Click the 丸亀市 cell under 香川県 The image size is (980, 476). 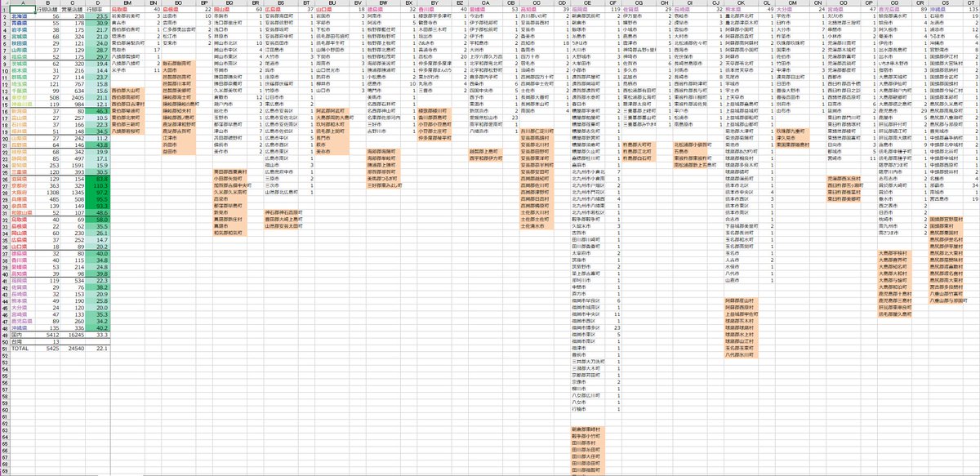434,83
